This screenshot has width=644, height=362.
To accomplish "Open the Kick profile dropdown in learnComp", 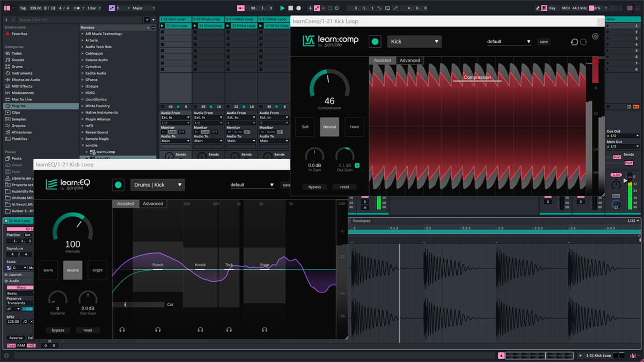I will pos(414,41).
